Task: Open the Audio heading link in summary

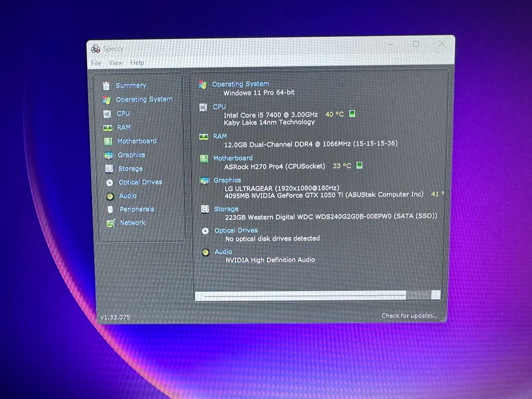Action: (x=224, y=252)
